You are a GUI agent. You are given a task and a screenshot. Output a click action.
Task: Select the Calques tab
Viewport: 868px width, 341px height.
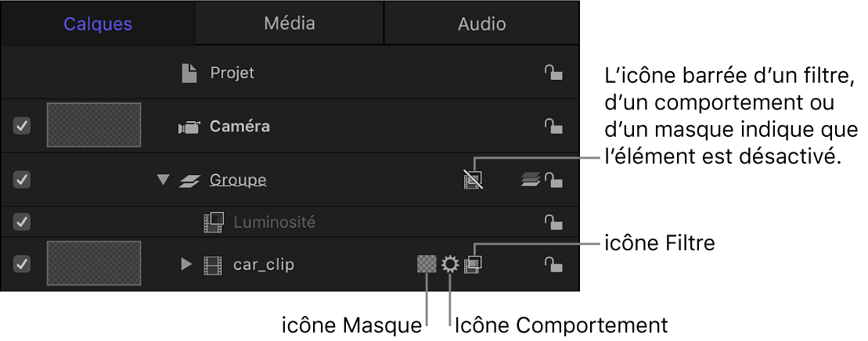coord(98,23)
